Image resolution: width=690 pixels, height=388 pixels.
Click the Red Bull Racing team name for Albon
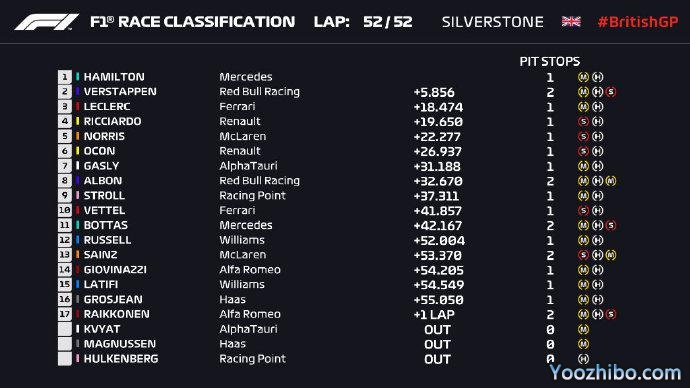[x=260, y=181]
